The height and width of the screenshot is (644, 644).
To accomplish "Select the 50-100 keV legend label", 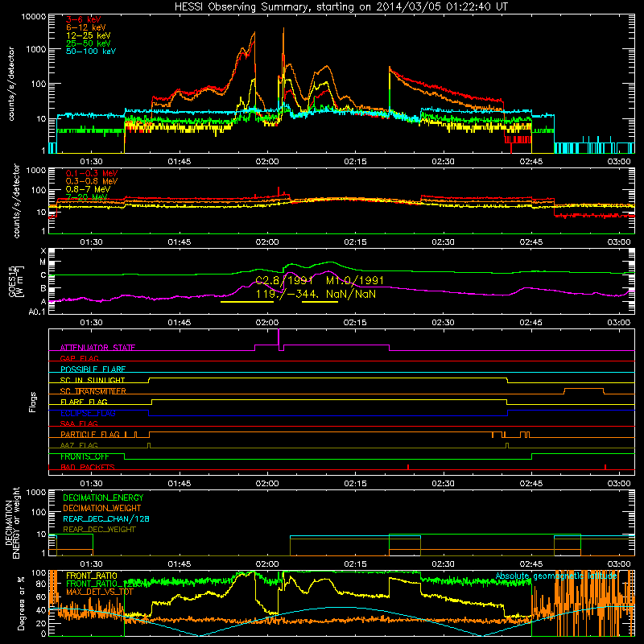I will pyautogui.click(x=91, y=51).
